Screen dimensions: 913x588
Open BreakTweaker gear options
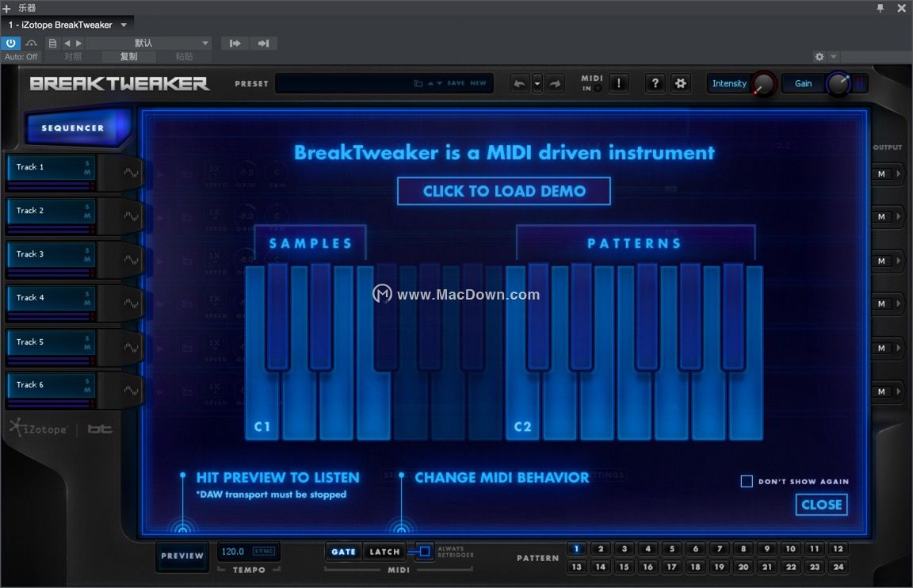680,84
